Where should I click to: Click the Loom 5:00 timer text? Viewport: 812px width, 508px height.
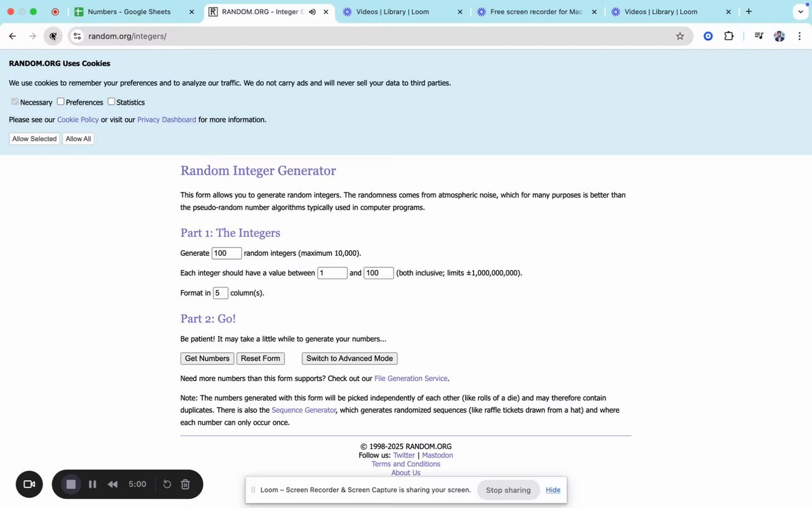click(x=138, y=485)
